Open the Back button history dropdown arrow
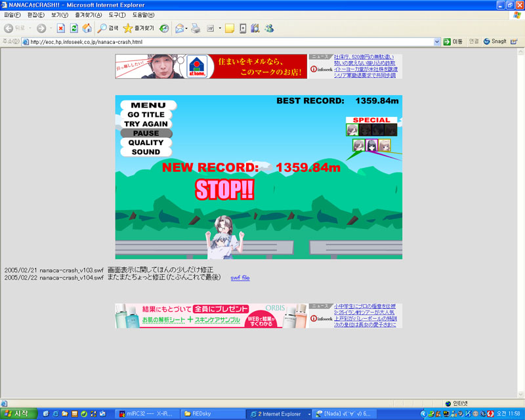Viewport: 525px width, 420px height. (x=30, y=28)
